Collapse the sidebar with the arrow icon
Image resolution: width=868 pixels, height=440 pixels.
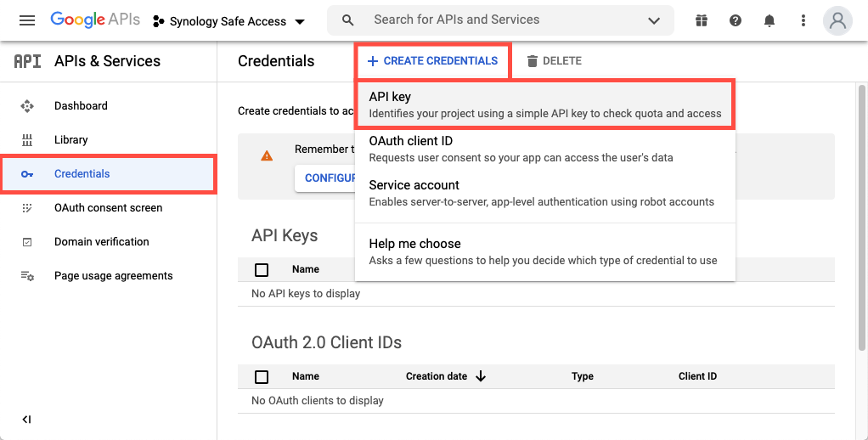tap(26, 420)
